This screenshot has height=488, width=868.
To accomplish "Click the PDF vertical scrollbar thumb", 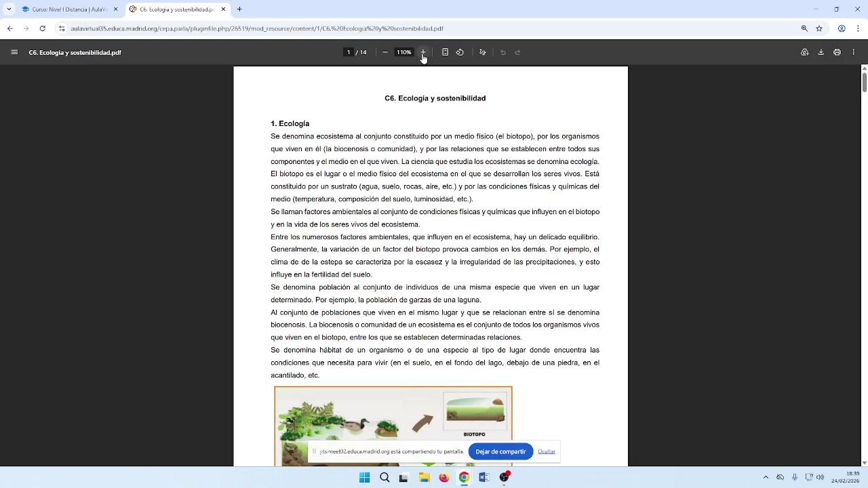I will click(864, 83).
